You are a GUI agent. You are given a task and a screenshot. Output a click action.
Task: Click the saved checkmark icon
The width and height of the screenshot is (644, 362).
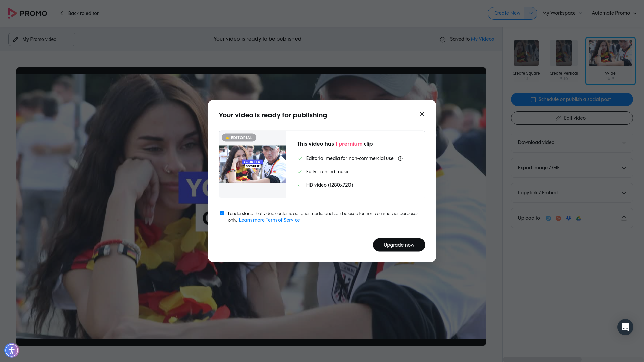pyautogui.click(x=443, y=39)
